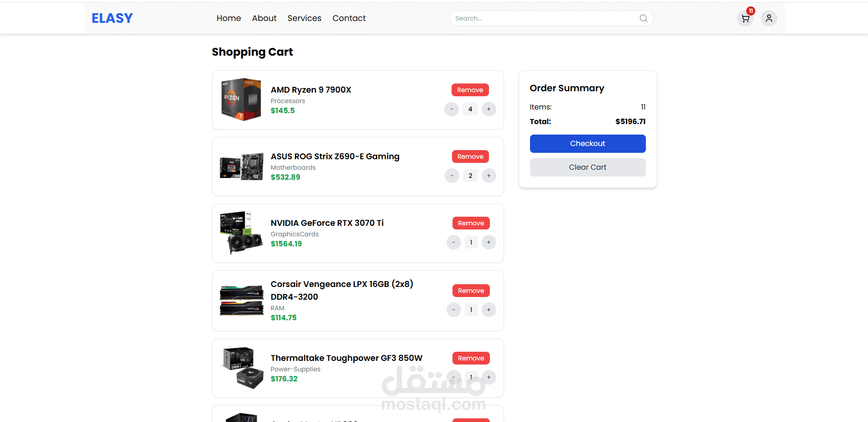
Task: Click the Order Summary heading
Action: point(567,88)
